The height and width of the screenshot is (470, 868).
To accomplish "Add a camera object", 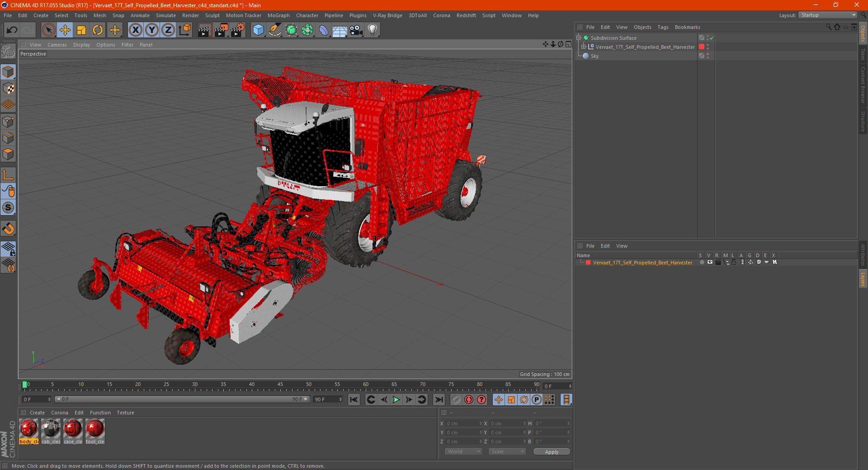I will pos(356,30).
